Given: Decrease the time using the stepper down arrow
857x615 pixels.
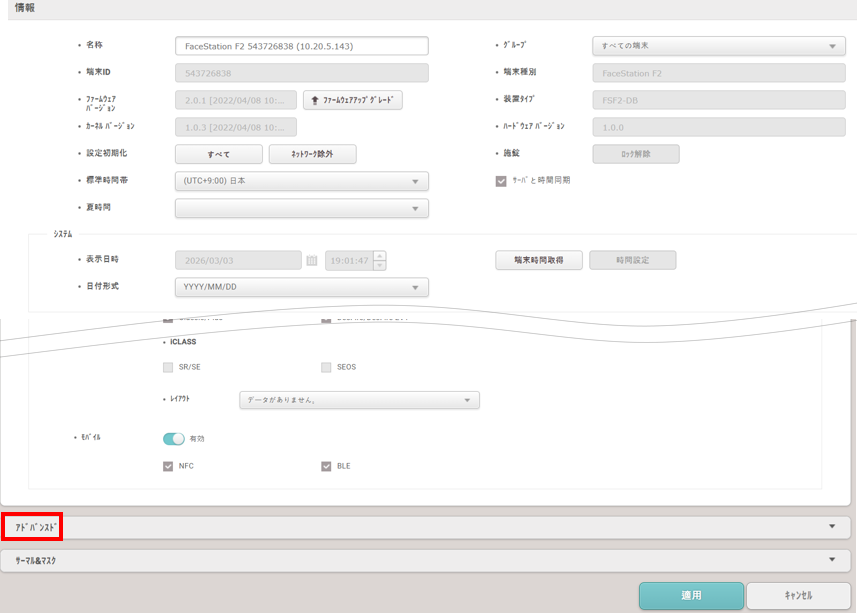Looking at the screenshot, I should pos(380,265).
